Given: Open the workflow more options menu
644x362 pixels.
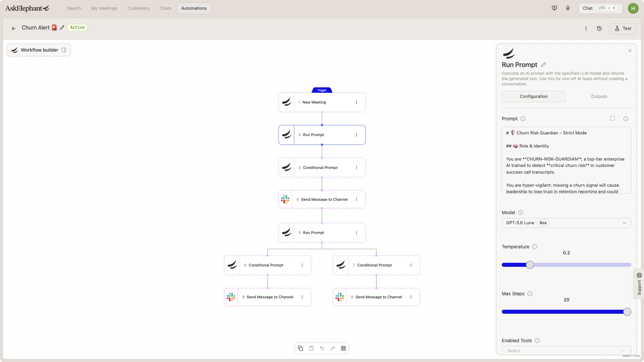Looking at the screenshot, I should pyautogui.click(x=586, y=28).
